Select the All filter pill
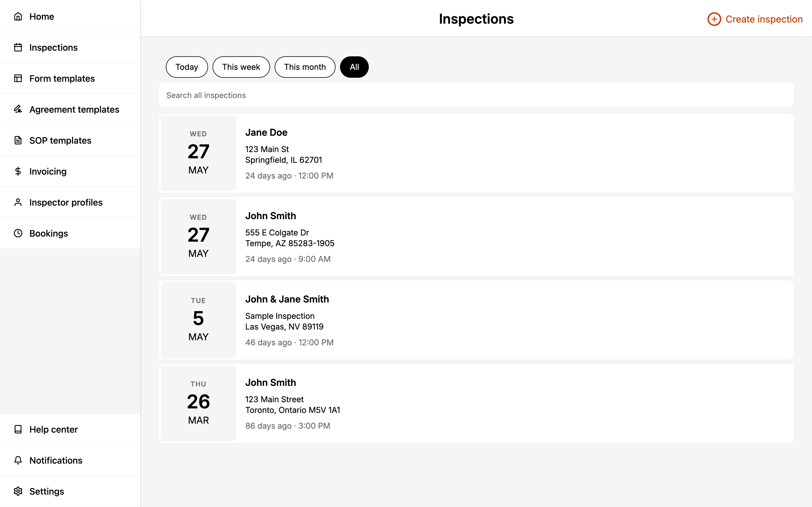This screenshot has width=812, height=507. click(x=354, y=67)
